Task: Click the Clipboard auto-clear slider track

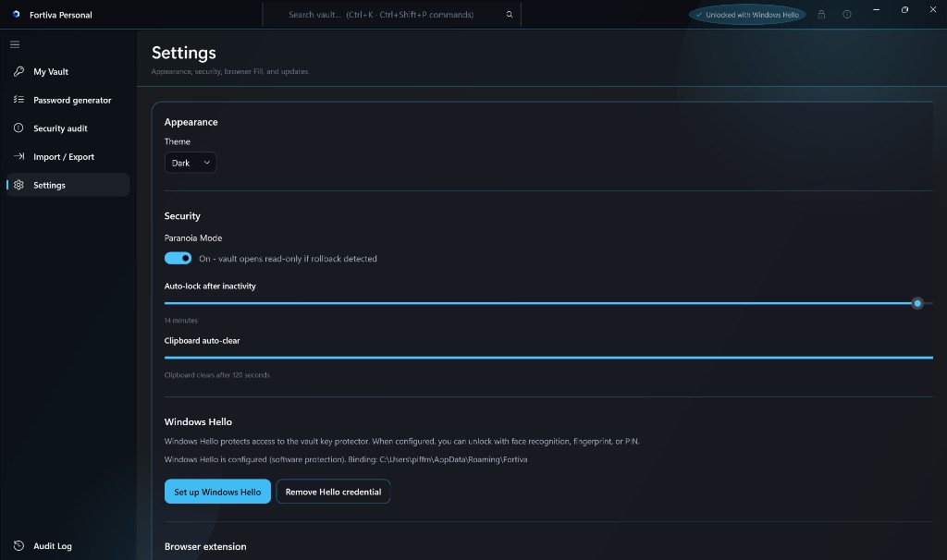Action: click(x=548, y=358)
